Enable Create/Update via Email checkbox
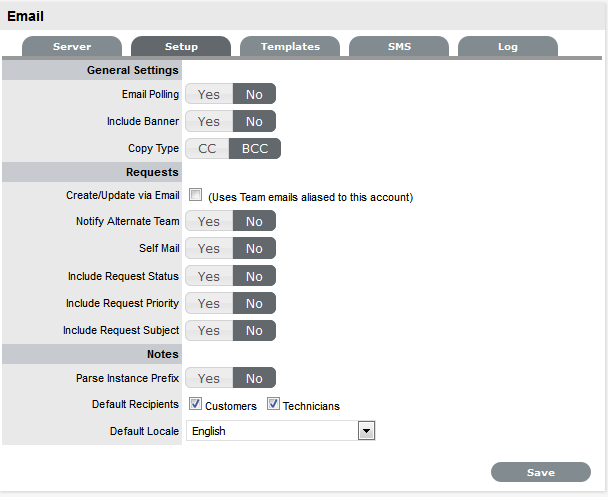 196,196
